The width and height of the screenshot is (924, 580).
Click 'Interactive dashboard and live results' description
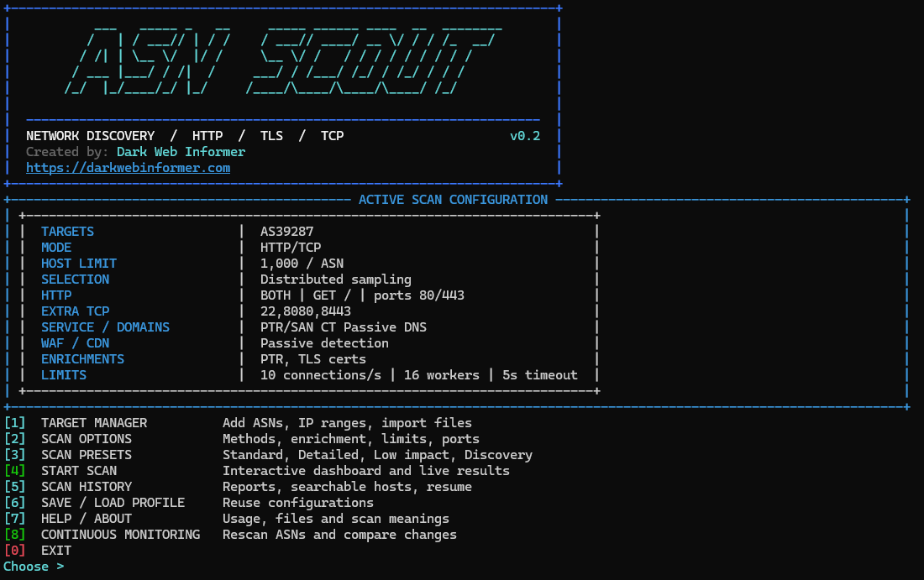(x=366, y=471)
